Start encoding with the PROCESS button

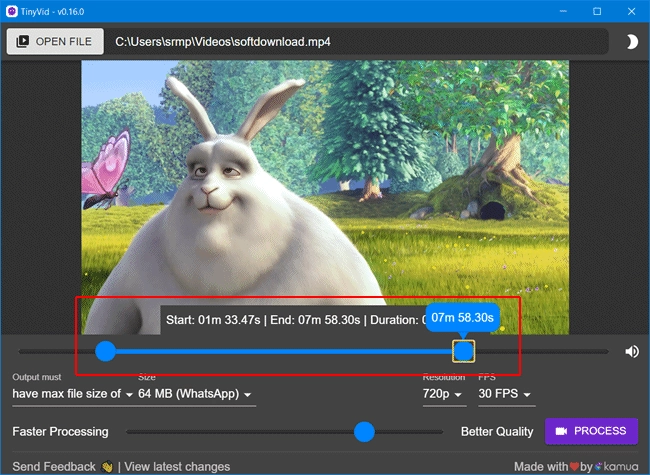point(591,431)
